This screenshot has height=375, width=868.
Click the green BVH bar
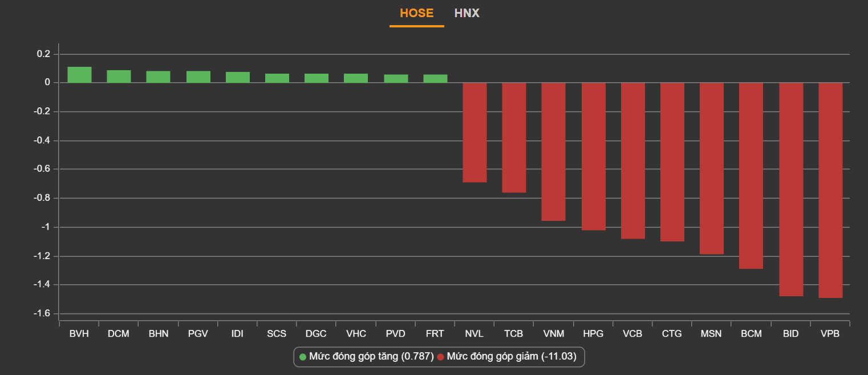point(79,75)
